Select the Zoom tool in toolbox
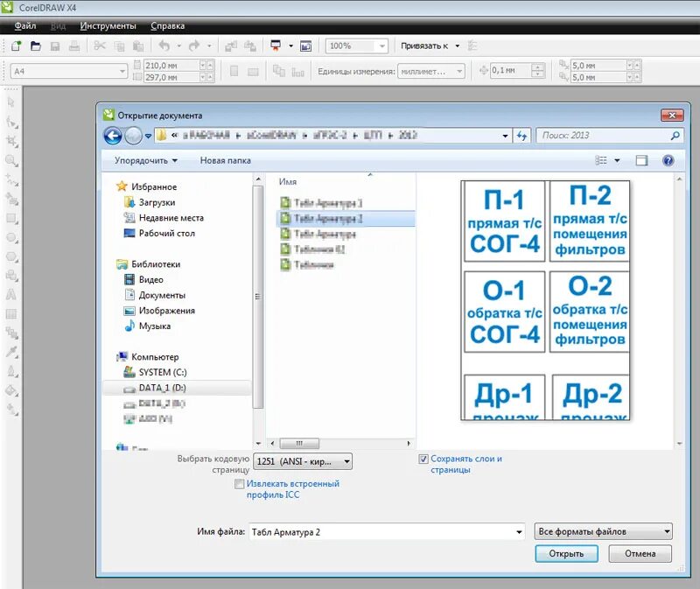This screenshot has width=700, height=589. [x=11, y=161]
